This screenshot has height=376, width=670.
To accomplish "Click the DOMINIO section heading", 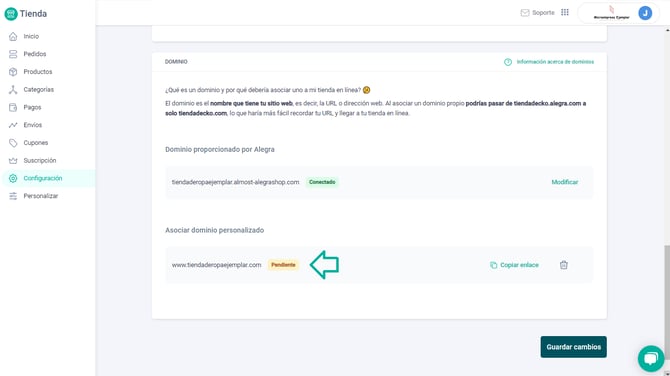I will (x=176, y=62).
